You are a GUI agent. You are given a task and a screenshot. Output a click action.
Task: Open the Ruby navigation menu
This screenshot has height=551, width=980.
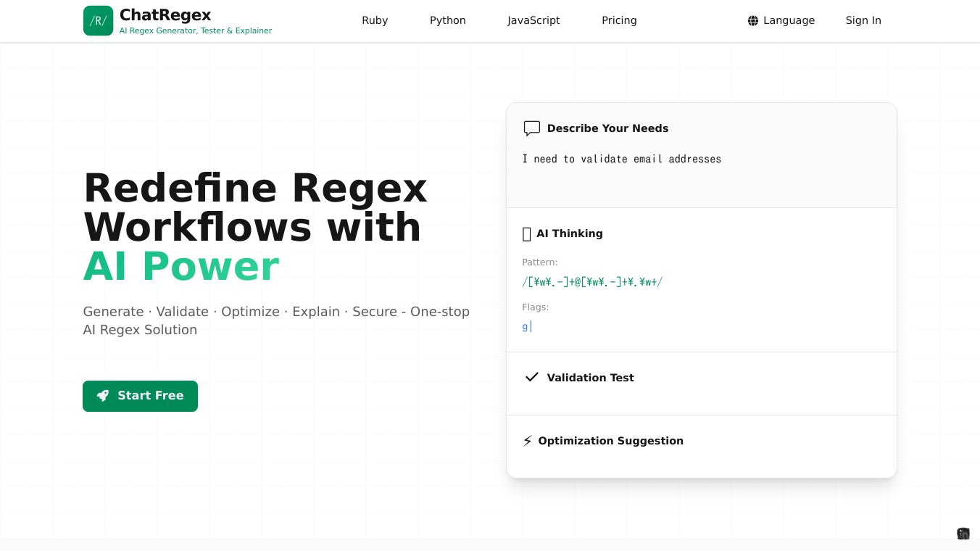[375, 20]
